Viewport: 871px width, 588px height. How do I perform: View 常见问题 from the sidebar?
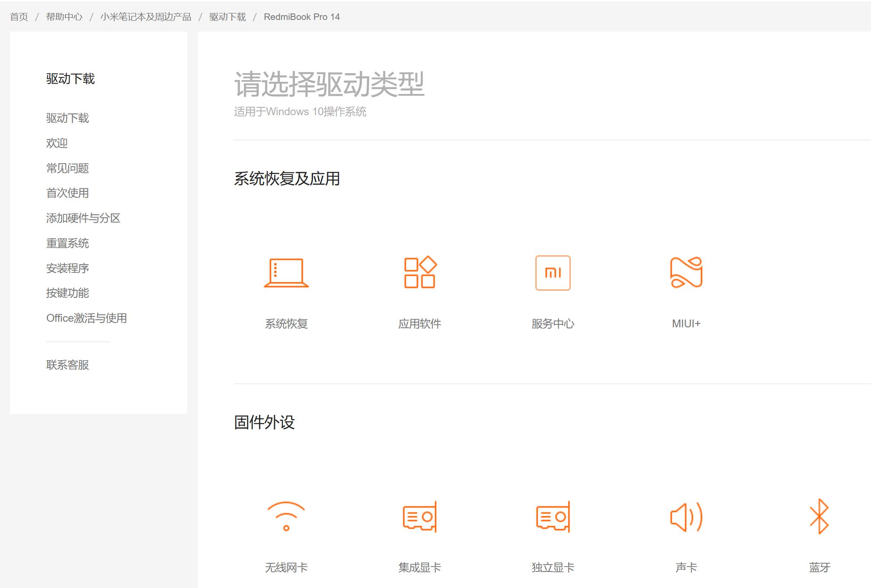[x=68, y=168]
